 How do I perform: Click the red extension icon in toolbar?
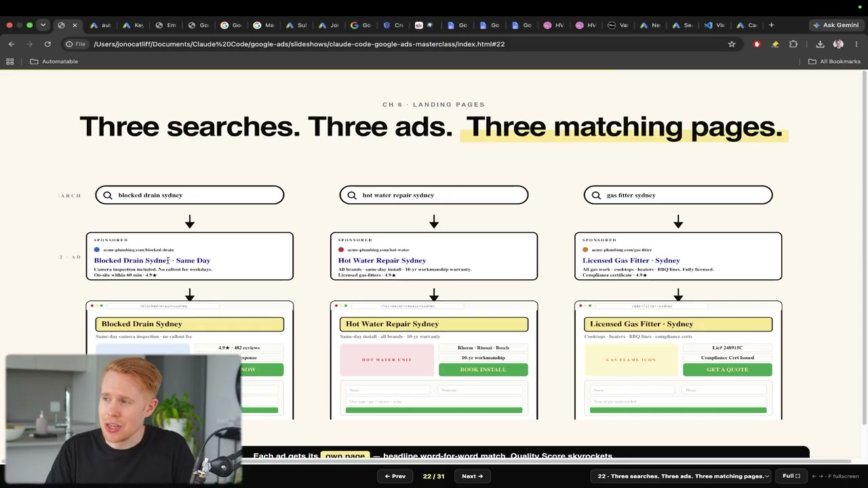point(757,44)
